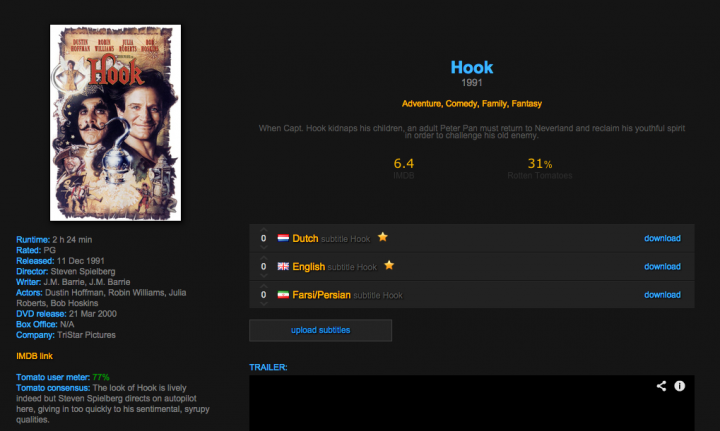Click the star beside Dutch subtitle
Viewport: 720px width, 431px height.
coord(382,237)
